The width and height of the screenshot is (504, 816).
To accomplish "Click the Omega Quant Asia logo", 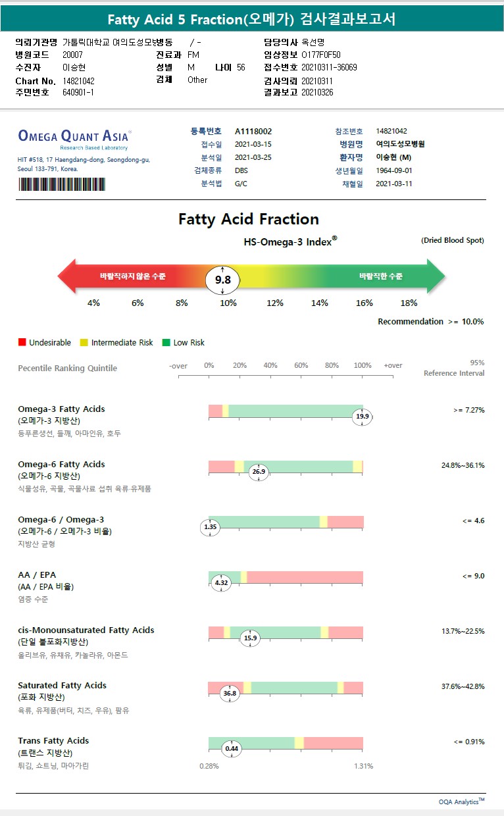I will coord(74,138).
